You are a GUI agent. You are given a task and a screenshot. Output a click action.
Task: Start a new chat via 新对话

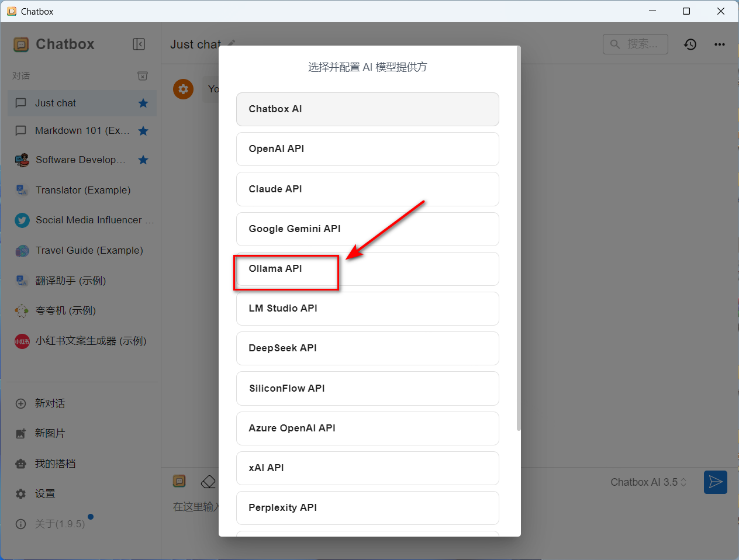[82, 403]
